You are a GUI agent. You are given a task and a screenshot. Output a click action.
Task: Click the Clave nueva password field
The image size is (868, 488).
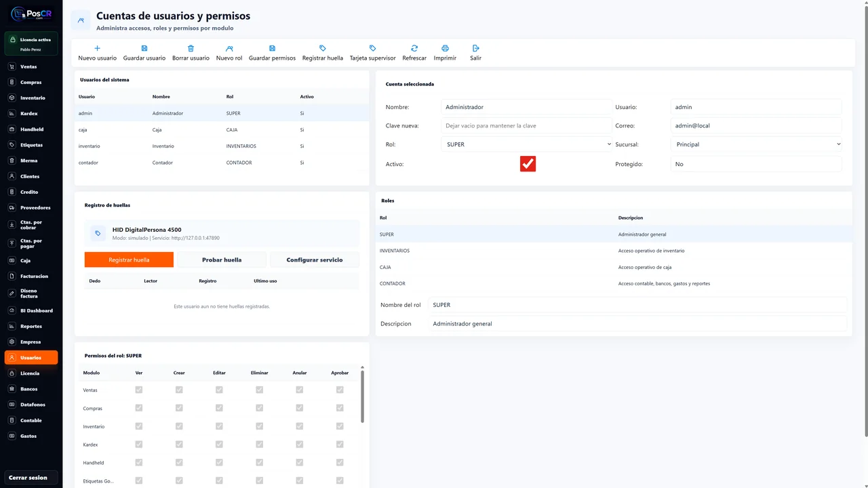point(526,125)
